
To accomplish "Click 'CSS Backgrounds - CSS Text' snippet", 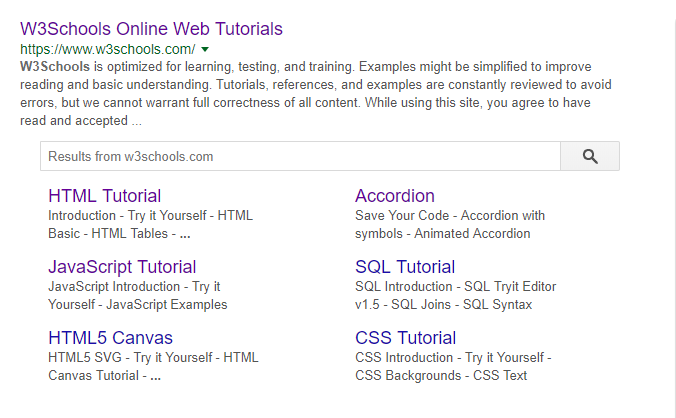I will 441,376.
